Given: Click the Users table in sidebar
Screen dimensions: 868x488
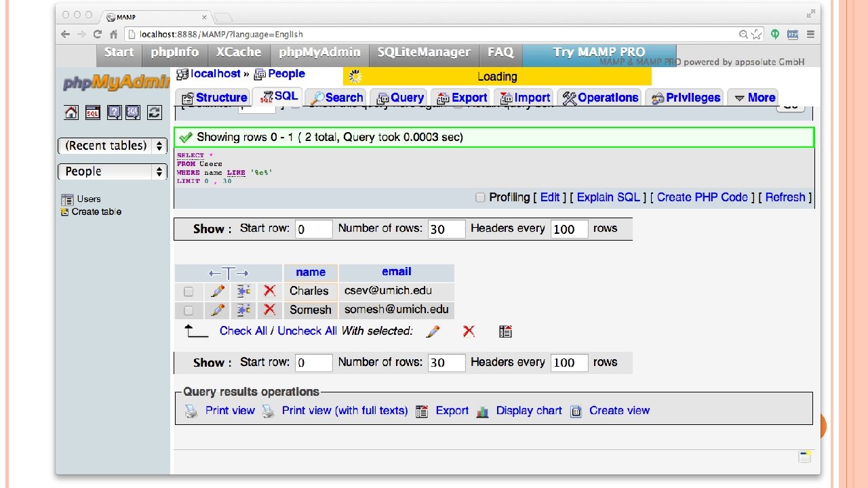Looking at the screenshot, I should click(x=89, y=199).
